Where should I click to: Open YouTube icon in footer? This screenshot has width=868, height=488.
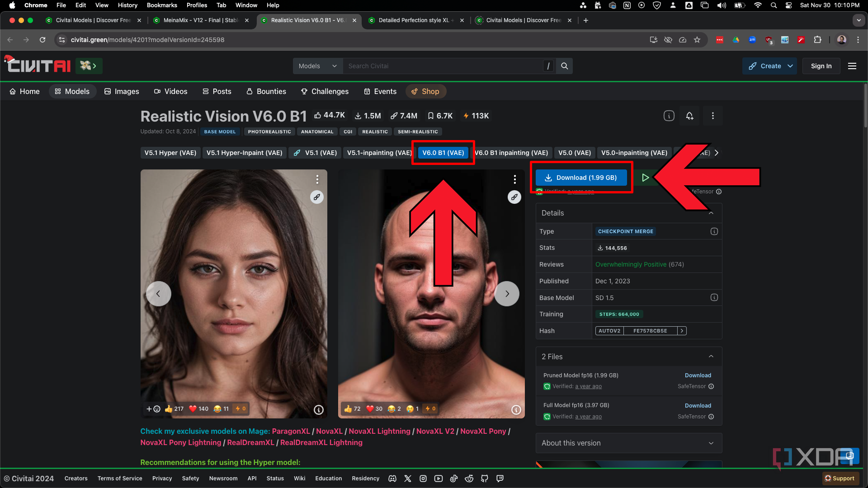pyautogui.click(x=439, y=479)
